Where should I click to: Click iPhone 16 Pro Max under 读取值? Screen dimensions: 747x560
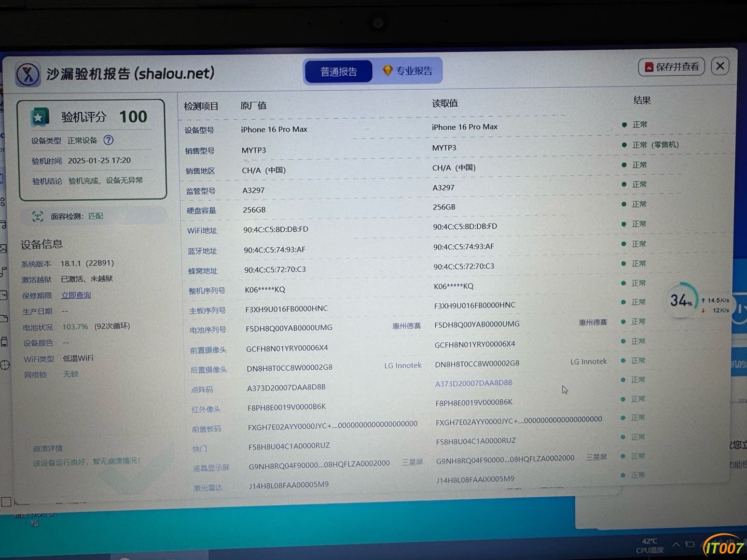[x=464, y=127]
